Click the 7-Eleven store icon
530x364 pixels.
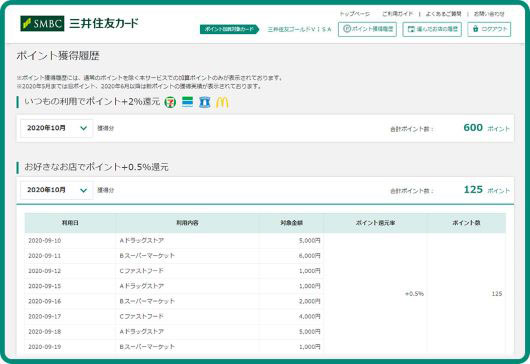coord(170,102)
